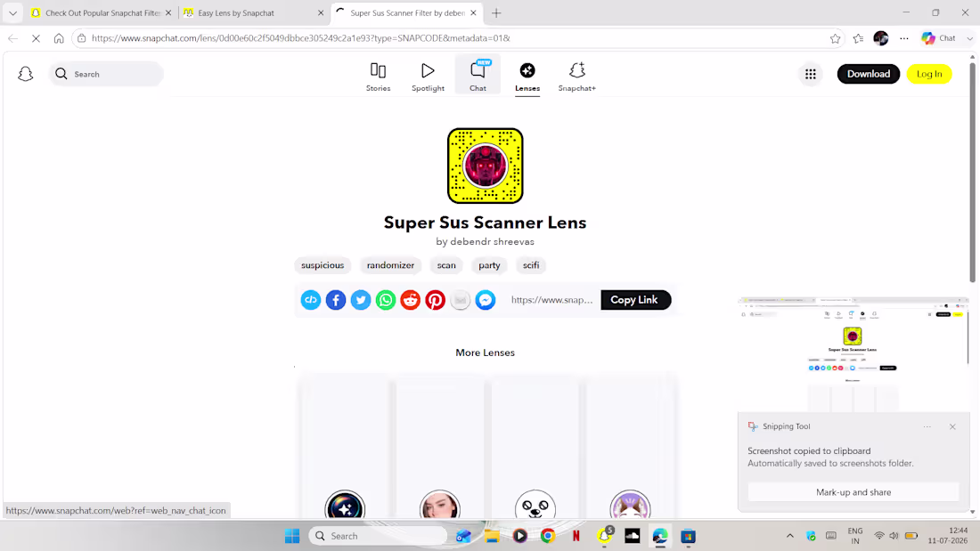Select the suspicious tag
980x551 pixels.
(x=323, y=265)
